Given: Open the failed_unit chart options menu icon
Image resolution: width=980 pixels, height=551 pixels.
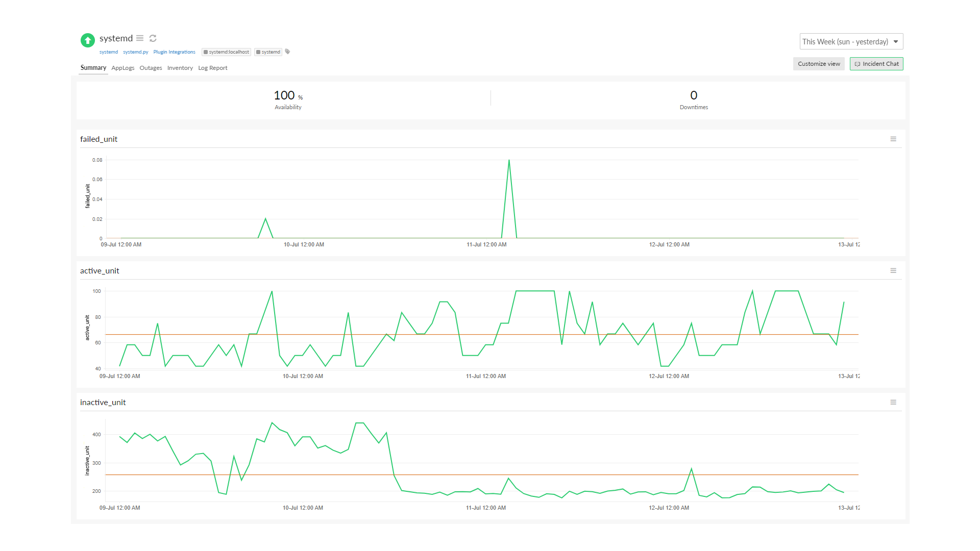Looking at the screenshot, I should pyautogui.click(x=893, y=139).
